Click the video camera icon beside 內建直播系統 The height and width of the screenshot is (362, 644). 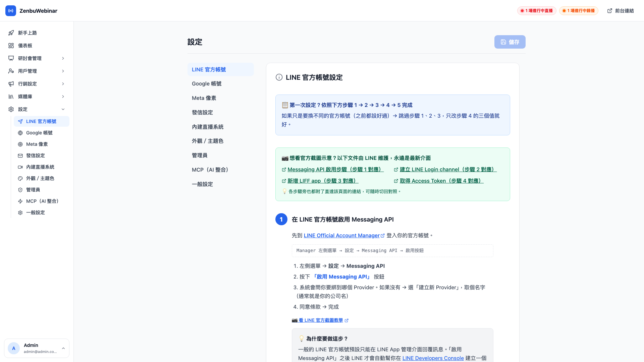(x=20, y=167)
